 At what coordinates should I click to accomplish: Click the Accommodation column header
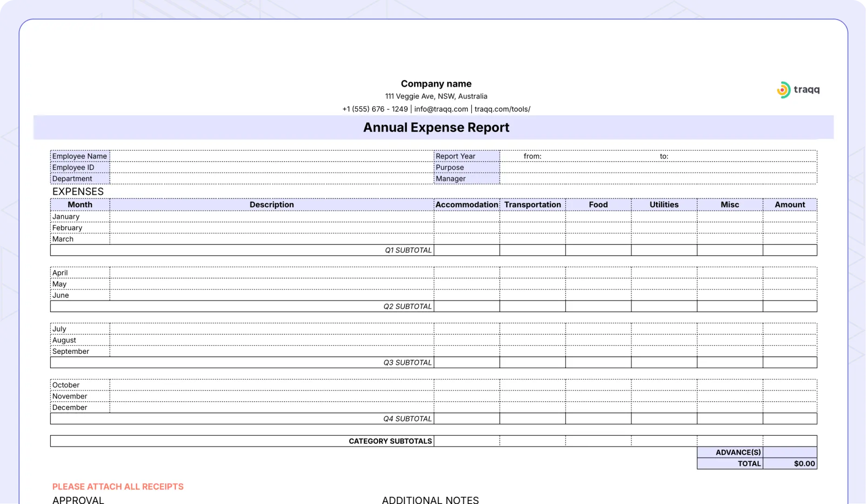tap(467, 205)
